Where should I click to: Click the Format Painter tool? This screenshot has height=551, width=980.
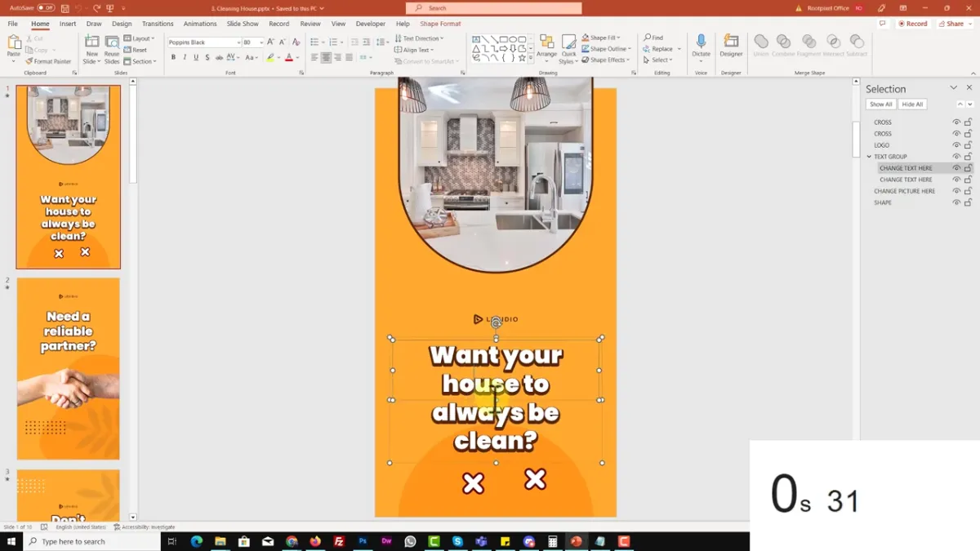48,61
